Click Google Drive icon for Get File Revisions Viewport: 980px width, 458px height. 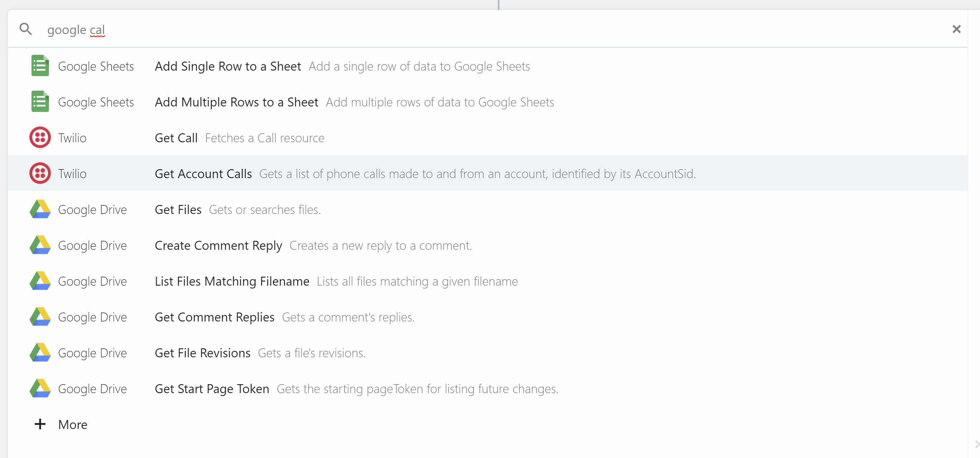point(40,352)
